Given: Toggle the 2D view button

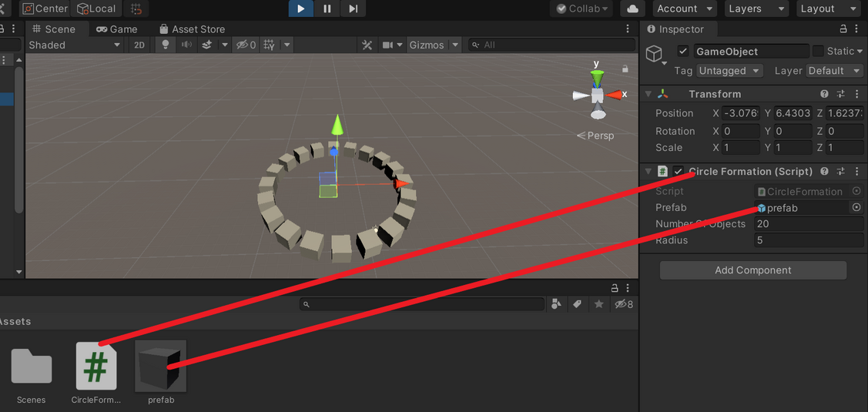Looking at the screenshot, I should tap(139, 45).
